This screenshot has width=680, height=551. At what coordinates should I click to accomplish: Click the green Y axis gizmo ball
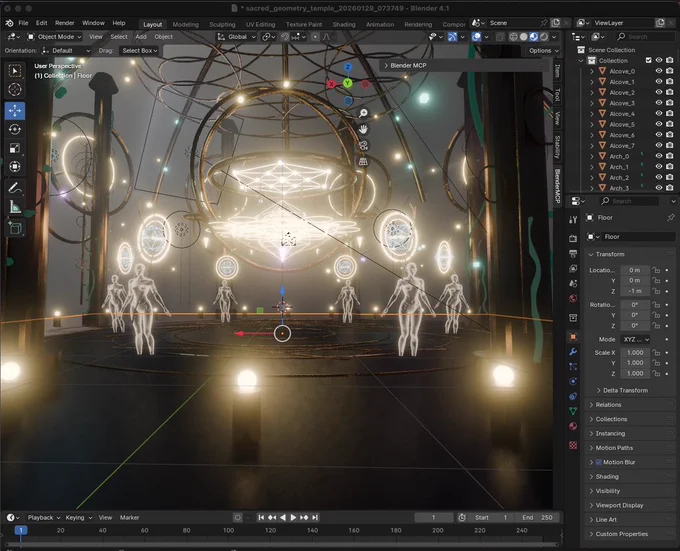coord(347,83)
